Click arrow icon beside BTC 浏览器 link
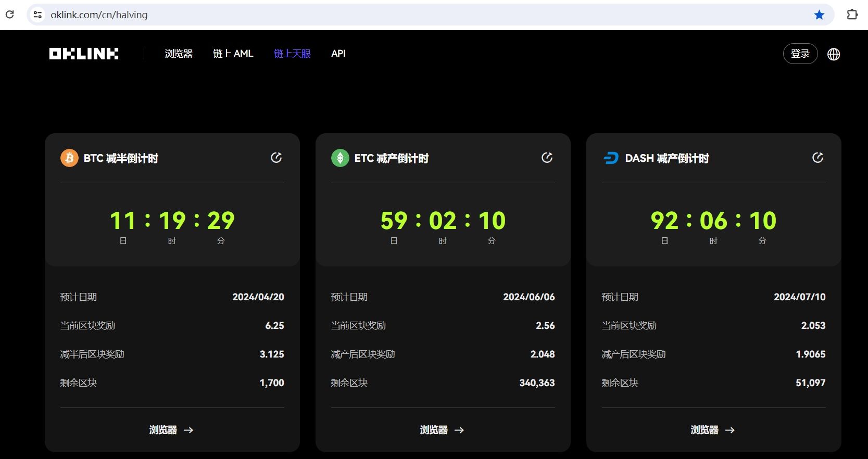 (x=188, y=430)
